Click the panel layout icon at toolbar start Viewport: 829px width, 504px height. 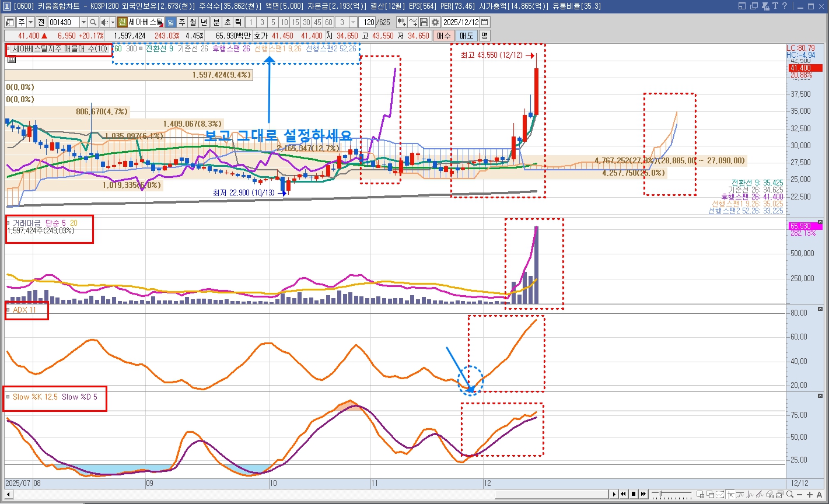click(x=9, y=22)
